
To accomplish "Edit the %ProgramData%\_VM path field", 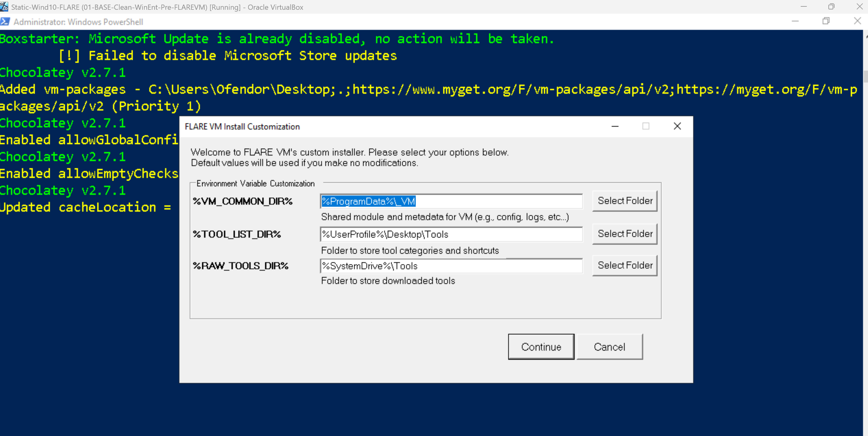I will [451, 201].
